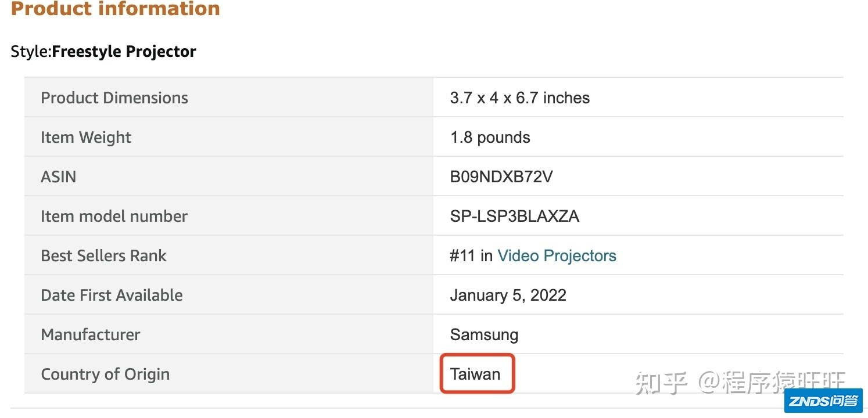Image resolution: width=868 pixels, height=418 pixels.
Task: Open the Video Projectors category link
Action: [x=557, y=256]
